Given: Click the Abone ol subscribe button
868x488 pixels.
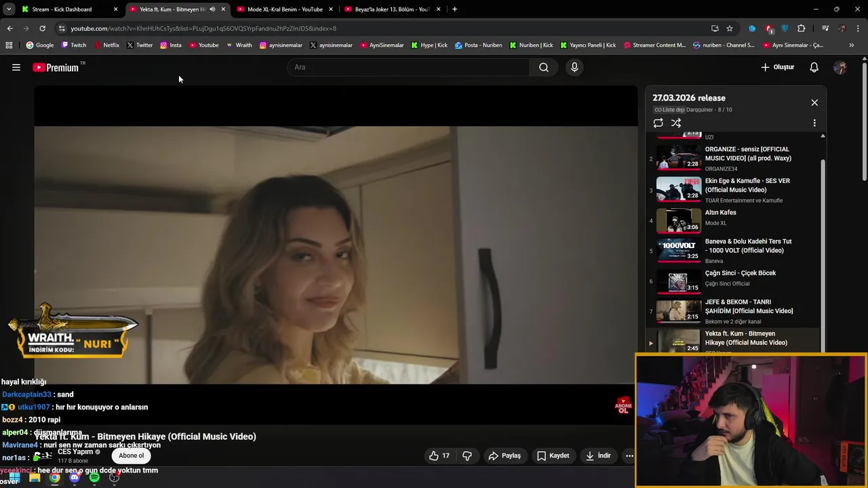Looking at the screenshot, I should [132, 455].
